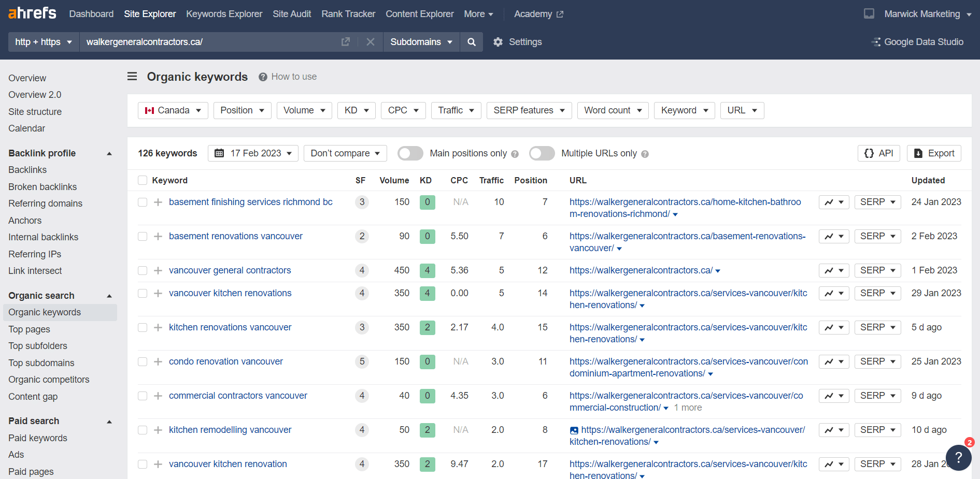Open Settings gear icon
This screenshot has height=479, width=980.
click(498, 42)
